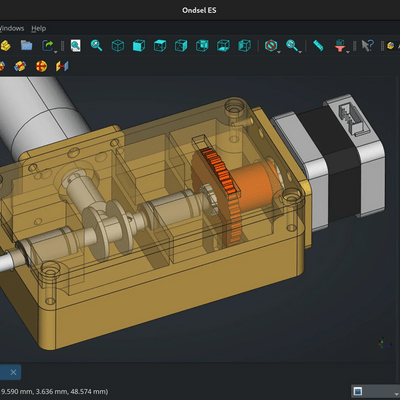Open dropdown next to red prohibition icon

(279, 52)
